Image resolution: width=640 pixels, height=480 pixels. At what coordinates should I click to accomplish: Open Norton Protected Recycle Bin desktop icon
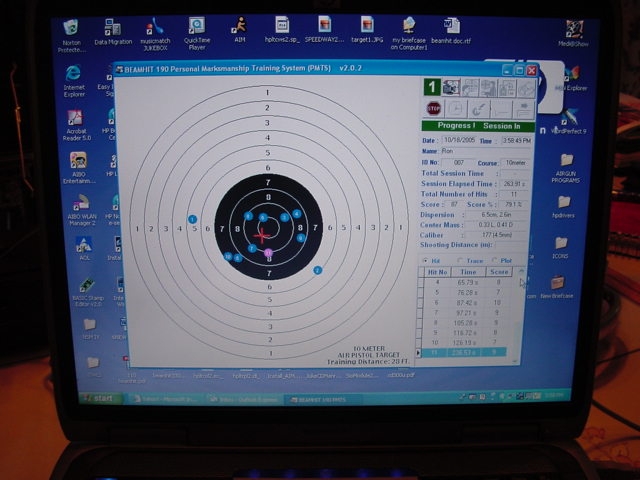[x=72, y=36]
